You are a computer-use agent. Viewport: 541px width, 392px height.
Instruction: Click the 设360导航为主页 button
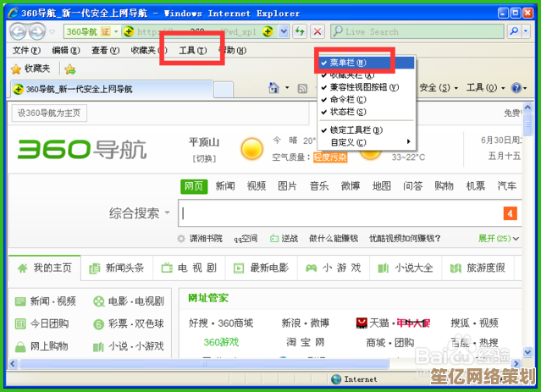coord(50,113)
